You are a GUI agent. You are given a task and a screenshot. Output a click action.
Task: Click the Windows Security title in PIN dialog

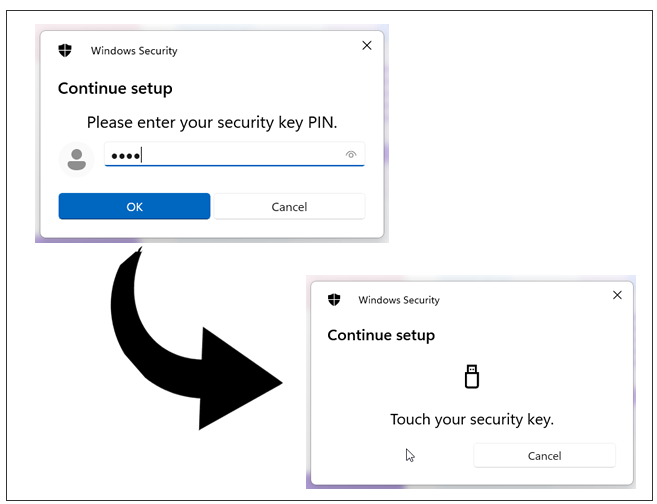134,51
